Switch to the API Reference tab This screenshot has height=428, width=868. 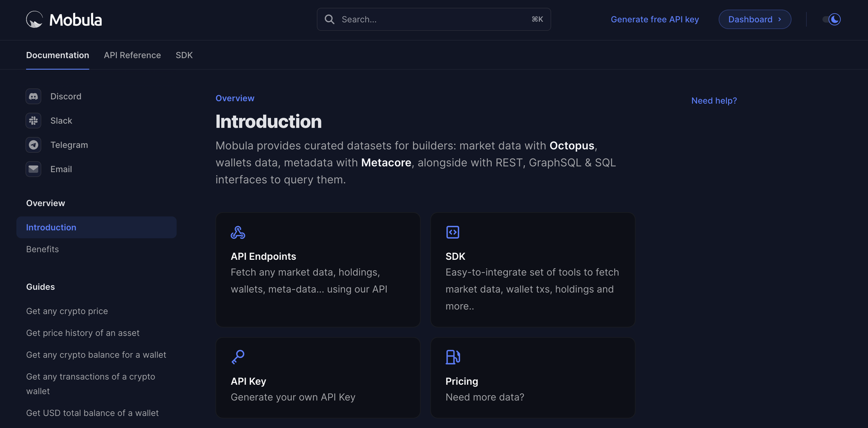pos(132,55)
